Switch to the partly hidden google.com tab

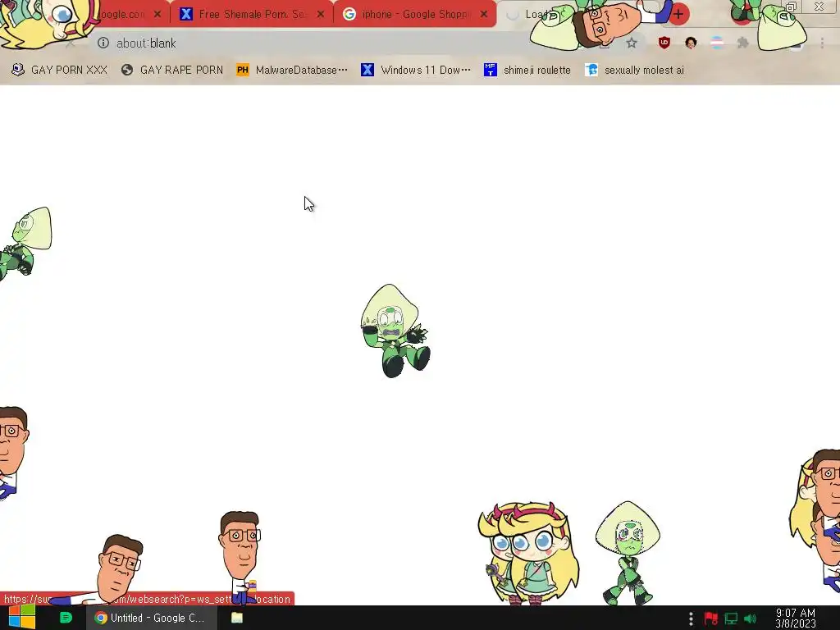121,15
